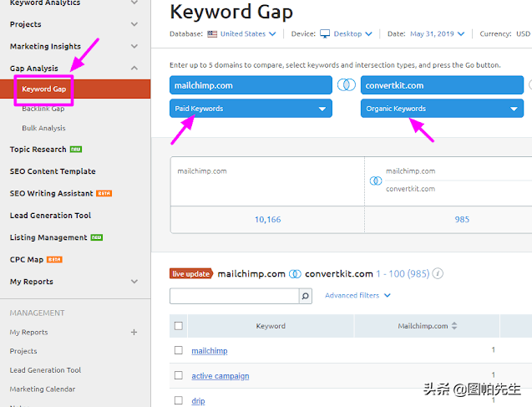Collapse the Gap Analysis section
This screenshot has height=407, width=532.
pos(134,68)
